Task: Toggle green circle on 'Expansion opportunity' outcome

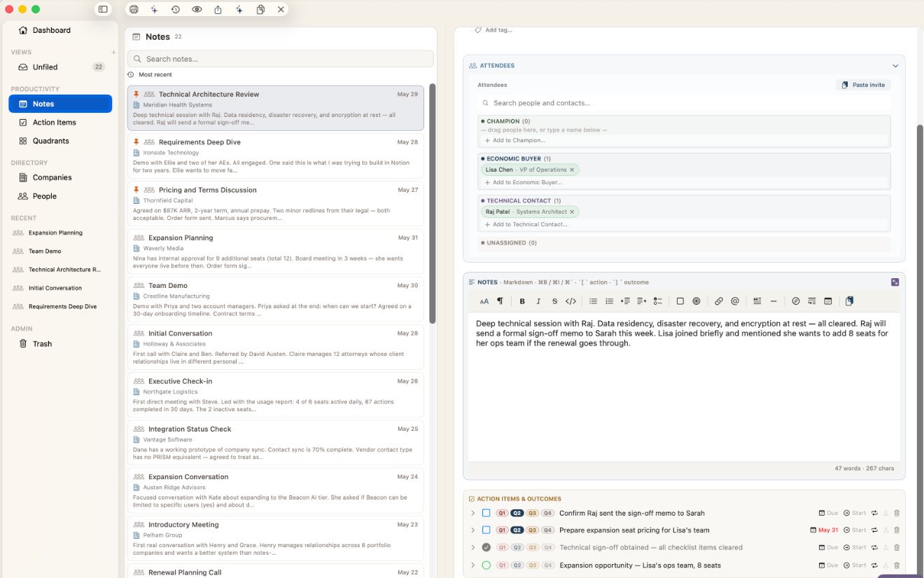Action: [486, 565]
